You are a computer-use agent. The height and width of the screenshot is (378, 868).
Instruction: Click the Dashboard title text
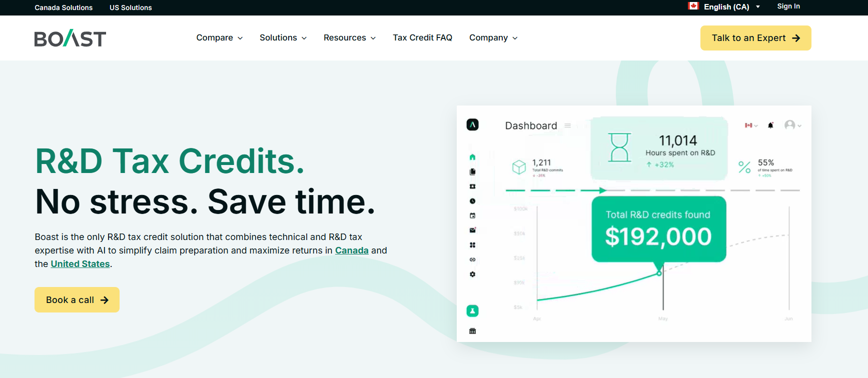click(531, 125)
